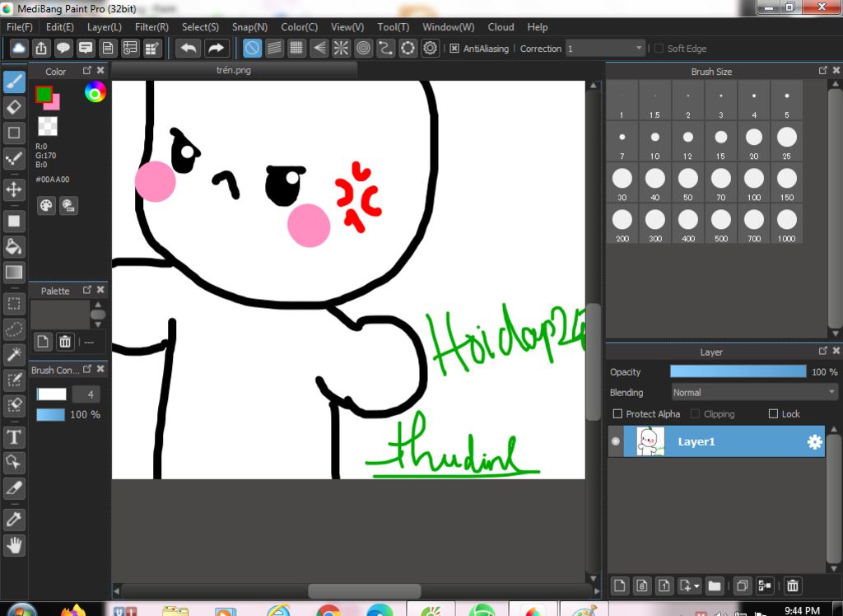The image size is (843, 616).
Task: Undock the Brush Size panel
Action: click(x=822, y=71)
